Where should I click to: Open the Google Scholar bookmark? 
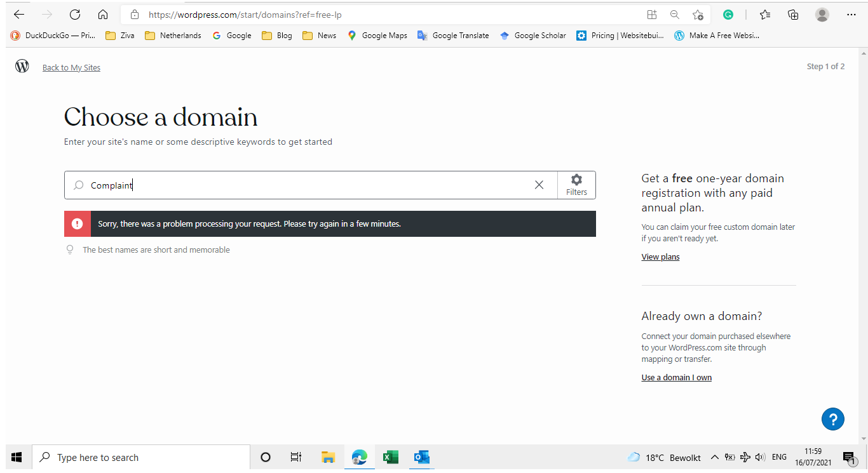coord(532,36)
